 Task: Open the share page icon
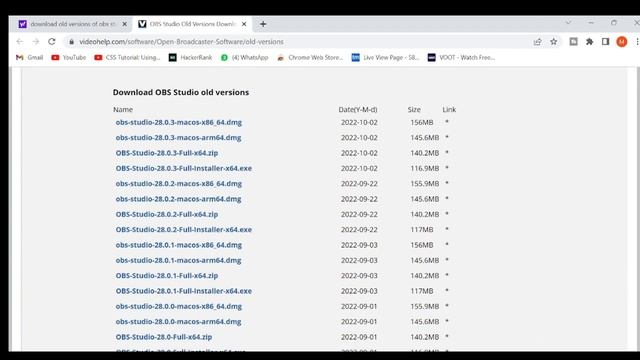point(538,42)
